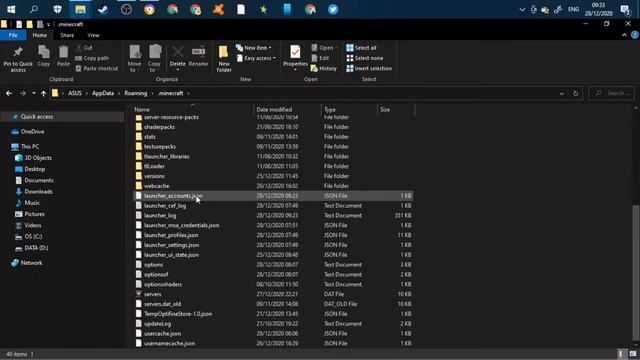Click AppData in the address breadcrumb

pyautogui.click(x=103, y=93)
